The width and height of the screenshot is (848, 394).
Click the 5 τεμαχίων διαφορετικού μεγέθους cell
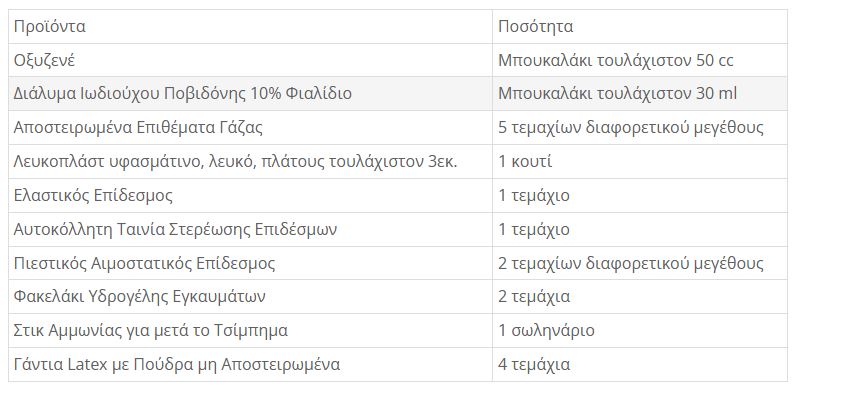coord(640,128)
